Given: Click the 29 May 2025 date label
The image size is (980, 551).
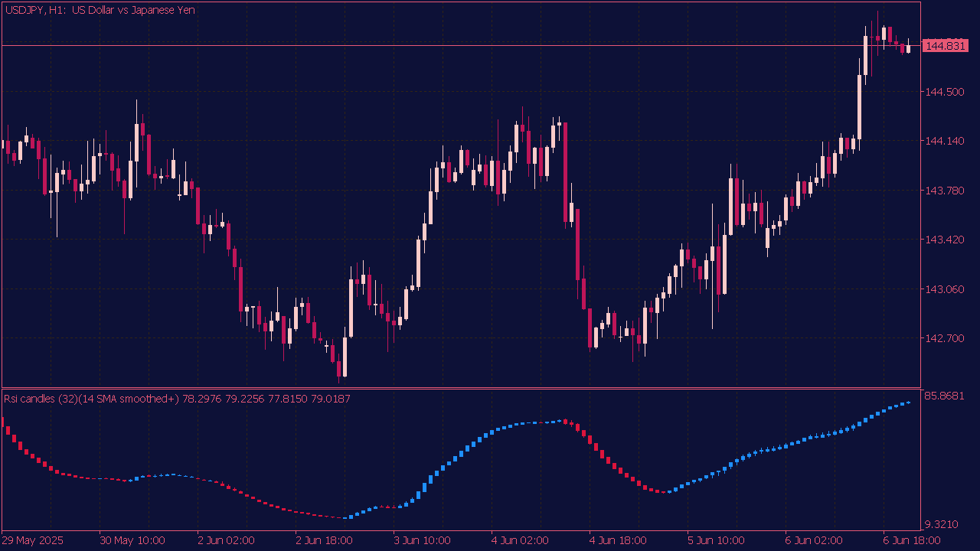Looking at the screenshot, I should (33, 540).
